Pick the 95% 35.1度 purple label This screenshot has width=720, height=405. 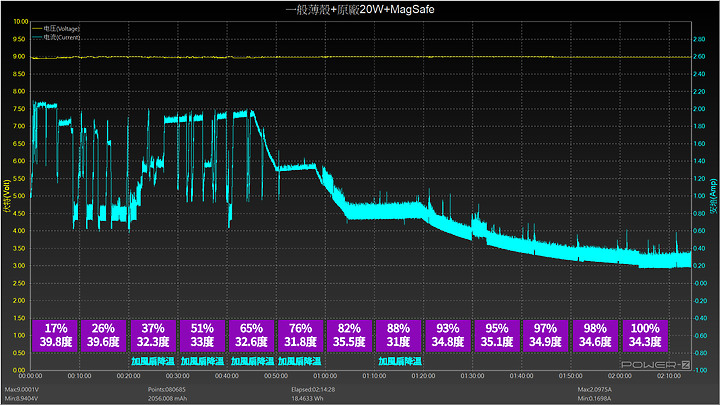(x=497, y=335)
